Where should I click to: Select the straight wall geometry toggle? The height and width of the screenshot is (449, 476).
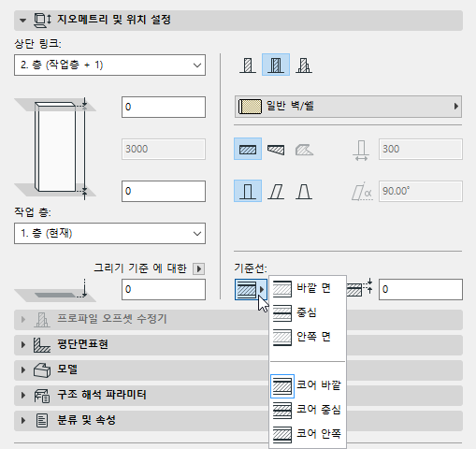tap(248, 149)
